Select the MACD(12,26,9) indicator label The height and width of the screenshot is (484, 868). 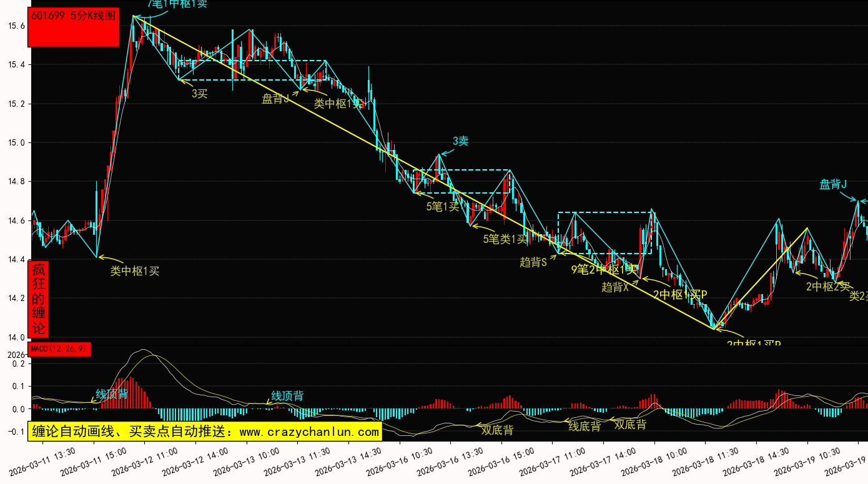59,349
